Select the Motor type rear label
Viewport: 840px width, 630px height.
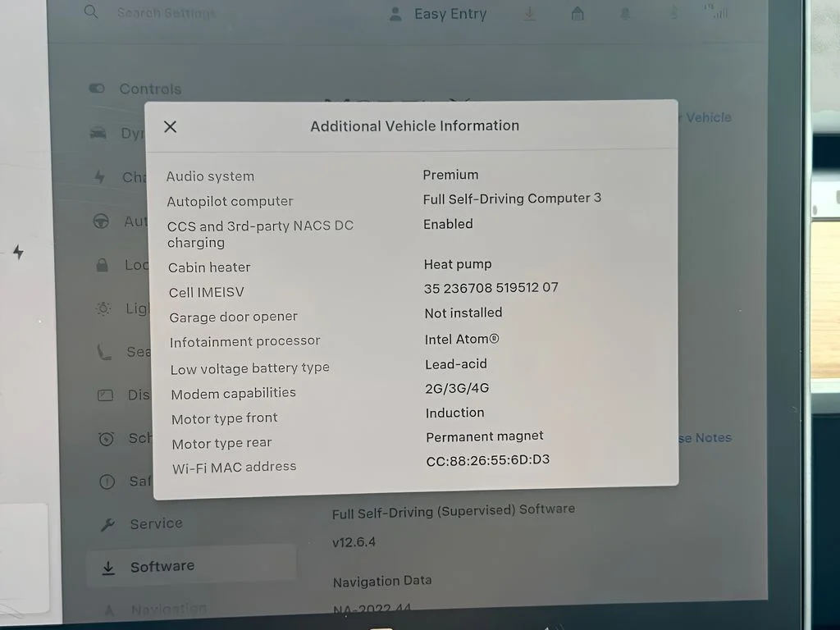[221, 443]
